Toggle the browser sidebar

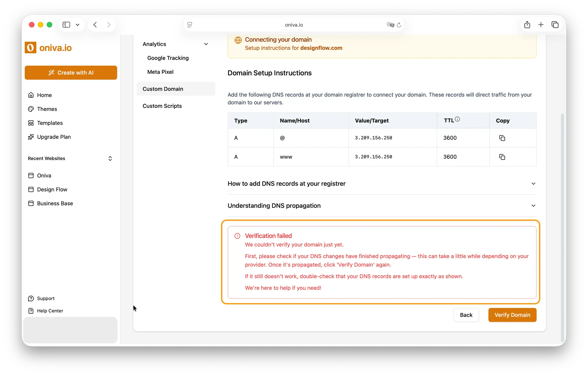pos(66,25)
